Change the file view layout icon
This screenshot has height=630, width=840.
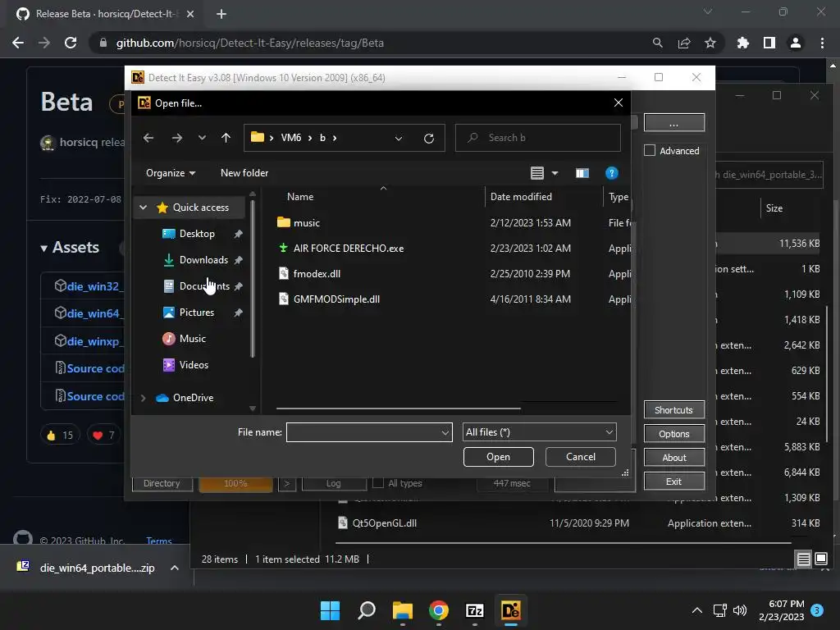coord(536,173)
